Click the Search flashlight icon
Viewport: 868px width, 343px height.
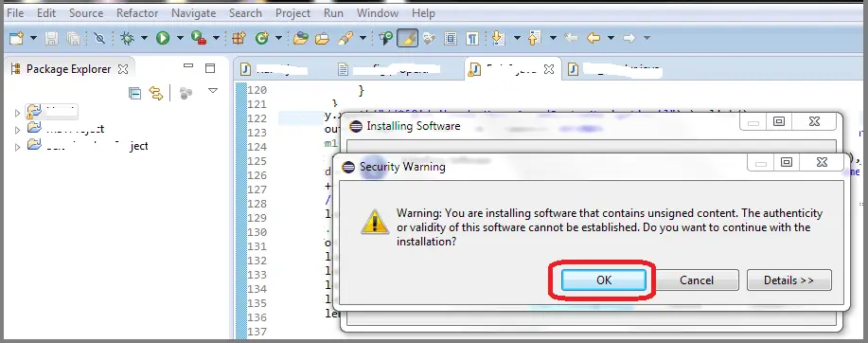click(345, 38)
